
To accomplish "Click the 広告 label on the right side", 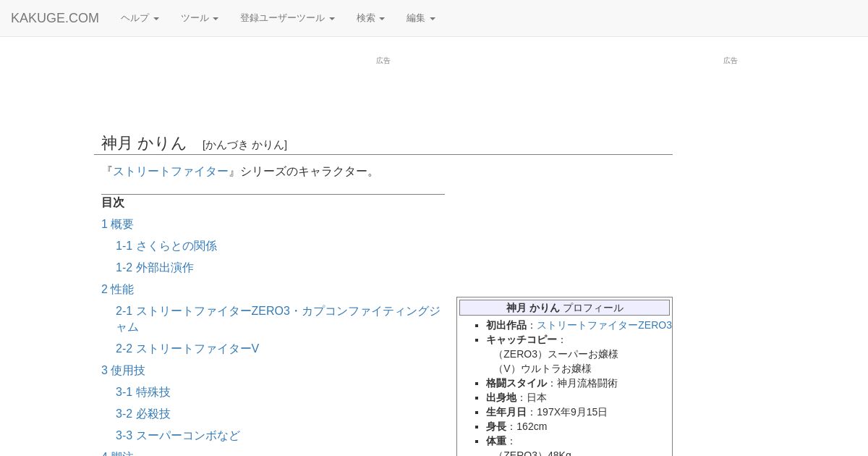I will 731,61.
